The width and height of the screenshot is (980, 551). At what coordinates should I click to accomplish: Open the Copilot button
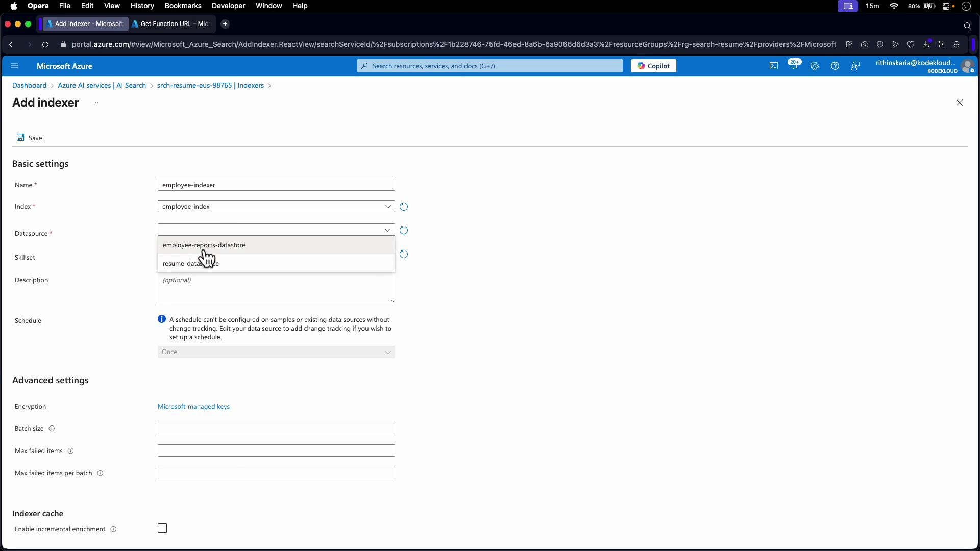(x=653, y=66)
